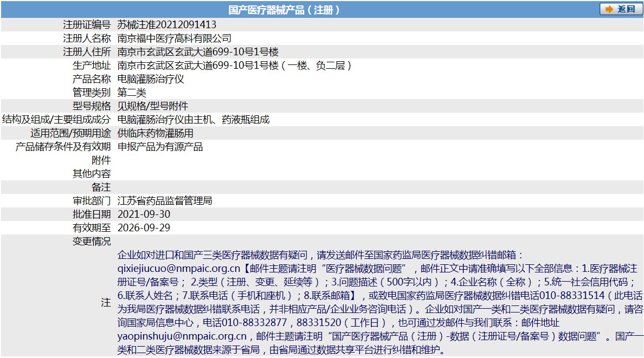Click the header title 国产医疗器械产品（注册）
This screenshot has height=358, width=644.
pos(284,9)
